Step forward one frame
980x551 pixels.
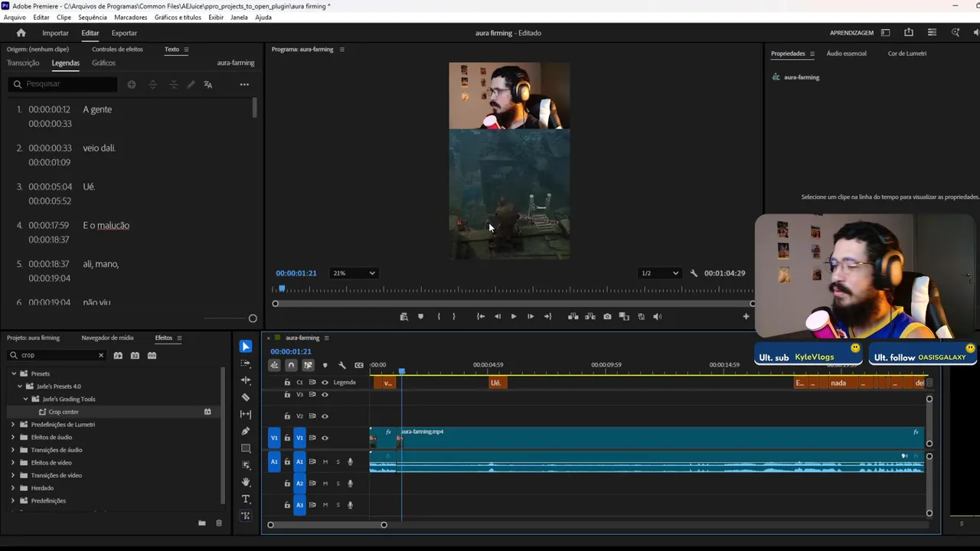pos(531,316)
